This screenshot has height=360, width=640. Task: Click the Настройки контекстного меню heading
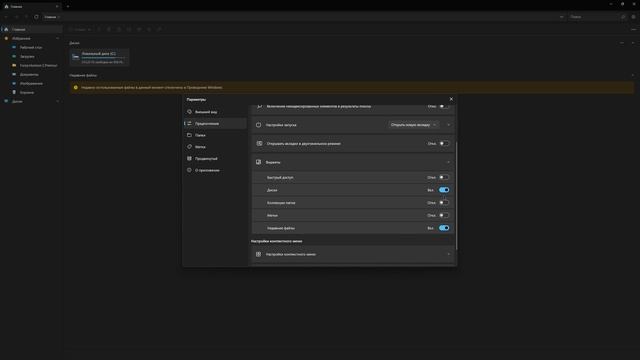point(276,241)
